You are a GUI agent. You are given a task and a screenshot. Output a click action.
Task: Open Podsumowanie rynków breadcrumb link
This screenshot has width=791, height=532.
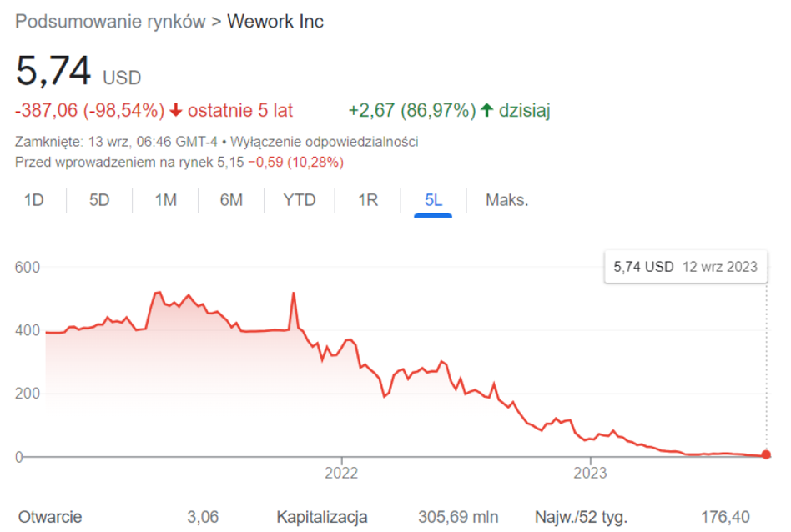[110, 22]
